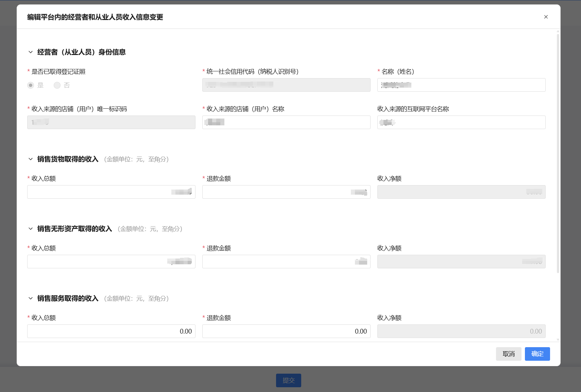The width and height of the screenshot is (581, 392).
Task: Close the edit income info dialog
Action: click(546, 17)
